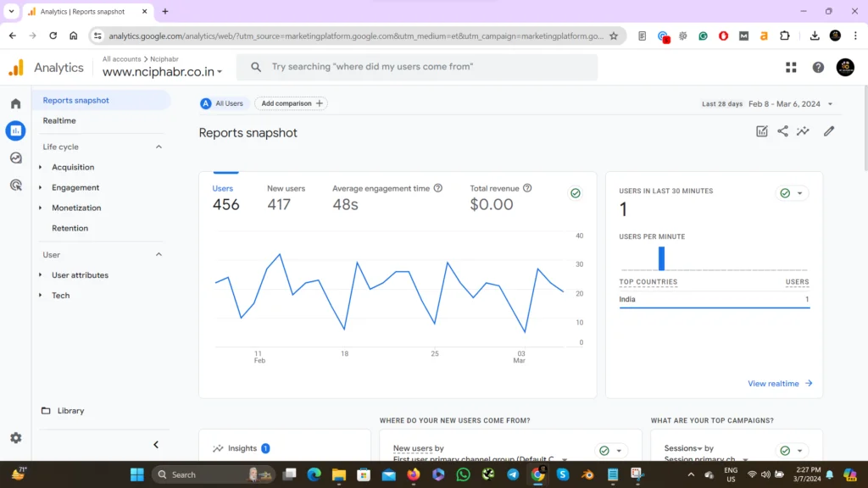The width and height of the screenshot is (868, 488).
Task: Open Chrome three-dot menu
Action: click(x=855, y=36)
